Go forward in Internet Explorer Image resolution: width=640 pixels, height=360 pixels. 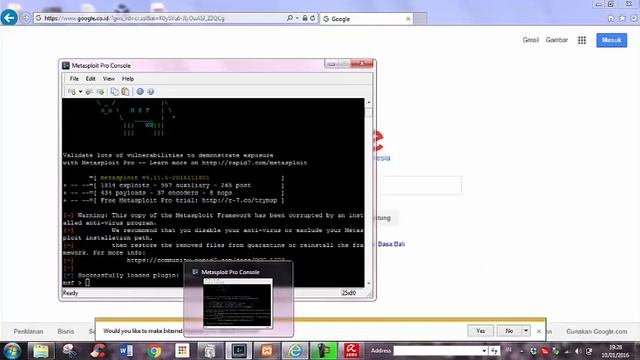tap(25, 18)
